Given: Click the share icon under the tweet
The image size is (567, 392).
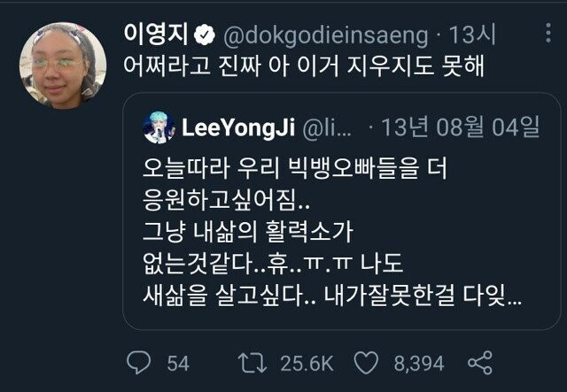Looking at the screenshot, I should [479, 363].
